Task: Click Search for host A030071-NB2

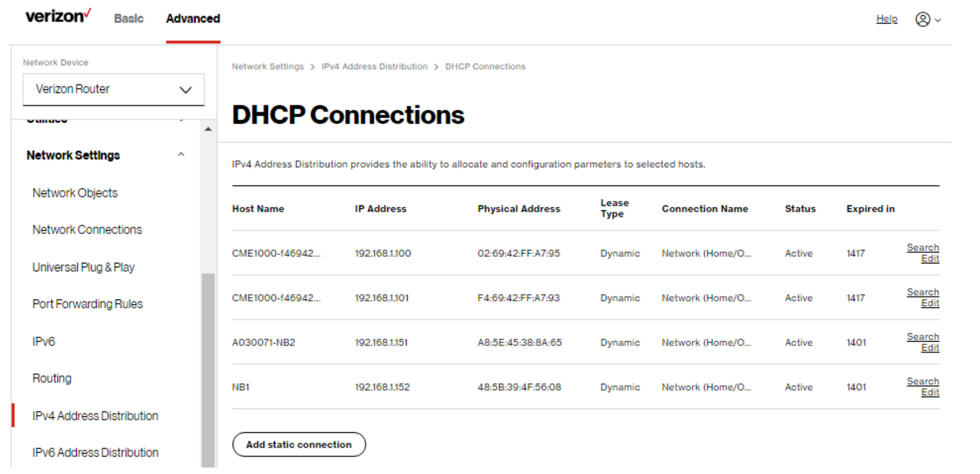Action: coord(923,337)
